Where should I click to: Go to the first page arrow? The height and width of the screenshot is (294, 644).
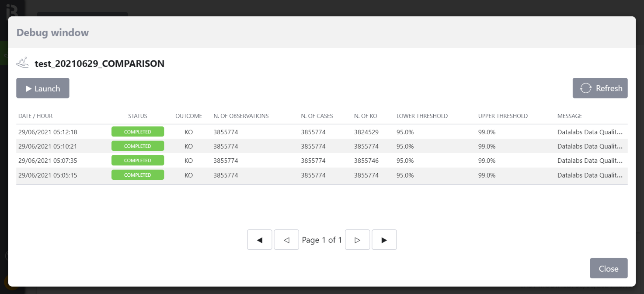[260, 240]
